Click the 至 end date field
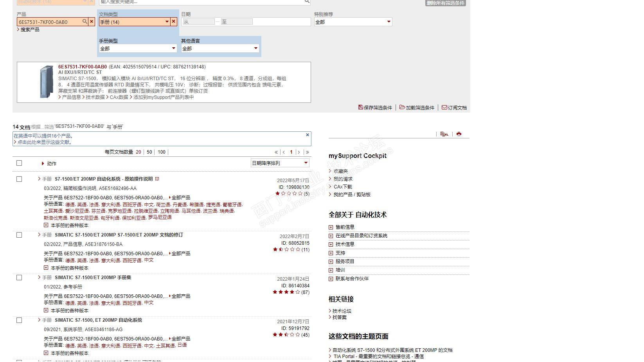Image resolution: width=644 pixels, height=362 pixels. tap(237, 22)
